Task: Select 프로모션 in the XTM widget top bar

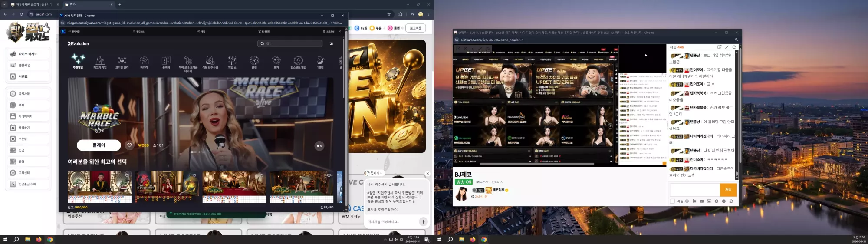Action: click(329, 31)
